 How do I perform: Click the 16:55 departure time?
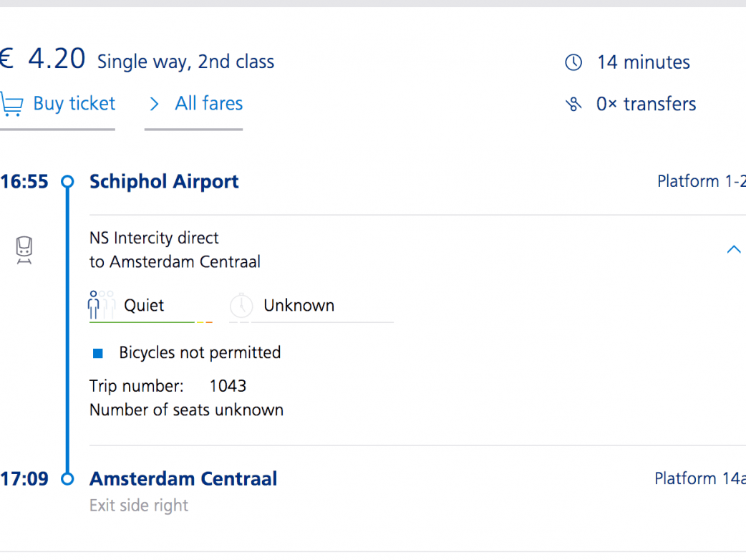coord(24,182)
